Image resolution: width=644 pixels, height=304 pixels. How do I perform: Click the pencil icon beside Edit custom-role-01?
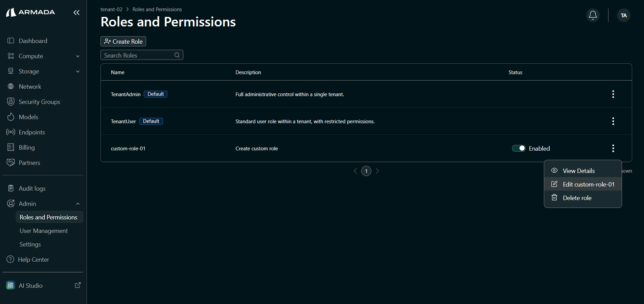pyautogui.click(x=554, y=184)
